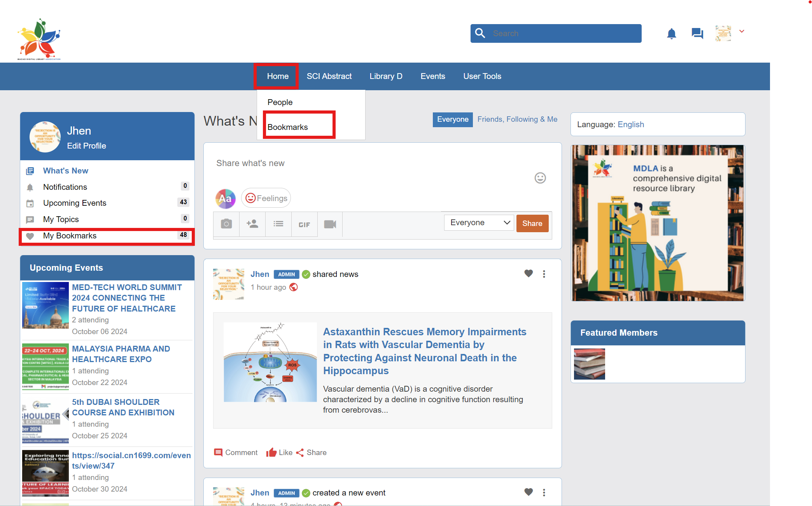Click the colorful Aa text background button
The width and height of the screenshot is (812, 506).
pyautogui.click(x=226, y=199)
